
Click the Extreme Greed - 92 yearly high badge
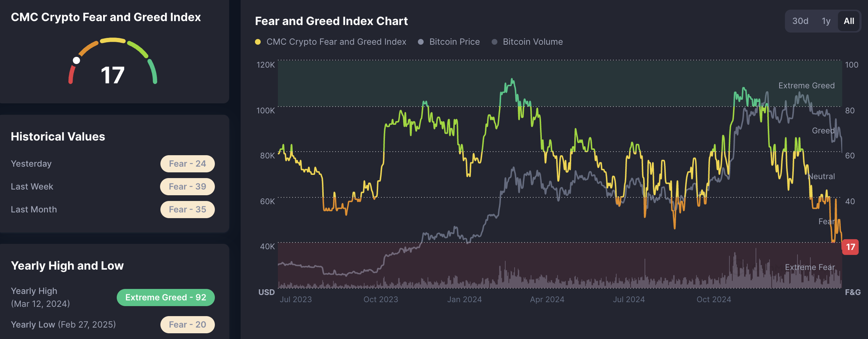(x=165, y=298)
